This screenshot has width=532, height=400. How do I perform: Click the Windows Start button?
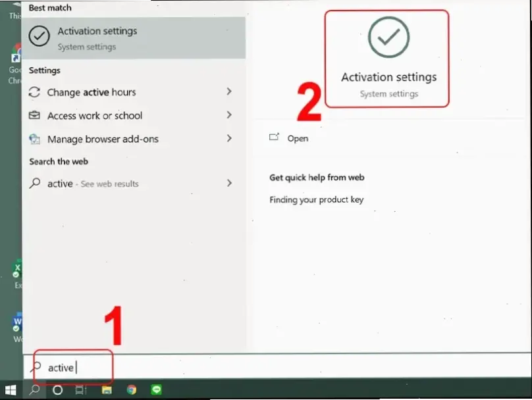[x=11, y=390]
